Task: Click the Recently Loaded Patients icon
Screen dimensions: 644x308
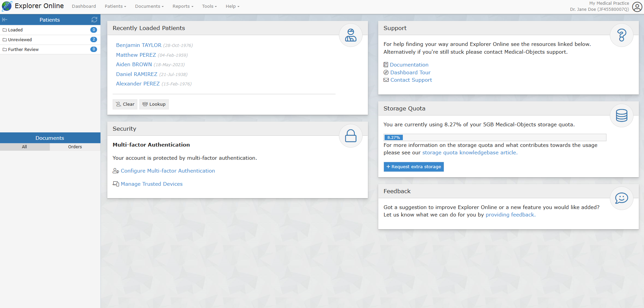Action: coord(350,35)
